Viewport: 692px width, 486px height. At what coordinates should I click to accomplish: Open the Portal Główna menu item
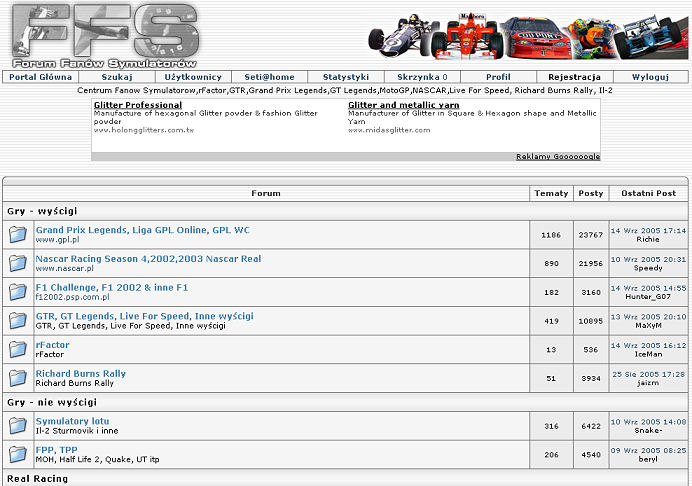pos(40,77)
